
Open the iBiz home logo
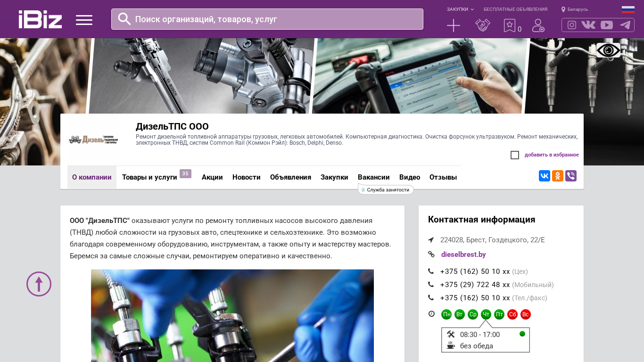pyautogui.click(x=40, y=19)
